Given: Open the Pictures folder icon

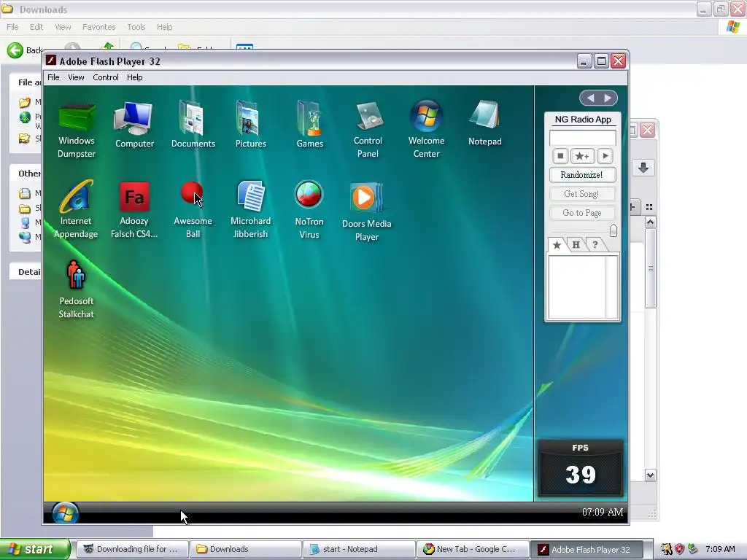Looking at the screenshot, I should (x=251, y=125).
